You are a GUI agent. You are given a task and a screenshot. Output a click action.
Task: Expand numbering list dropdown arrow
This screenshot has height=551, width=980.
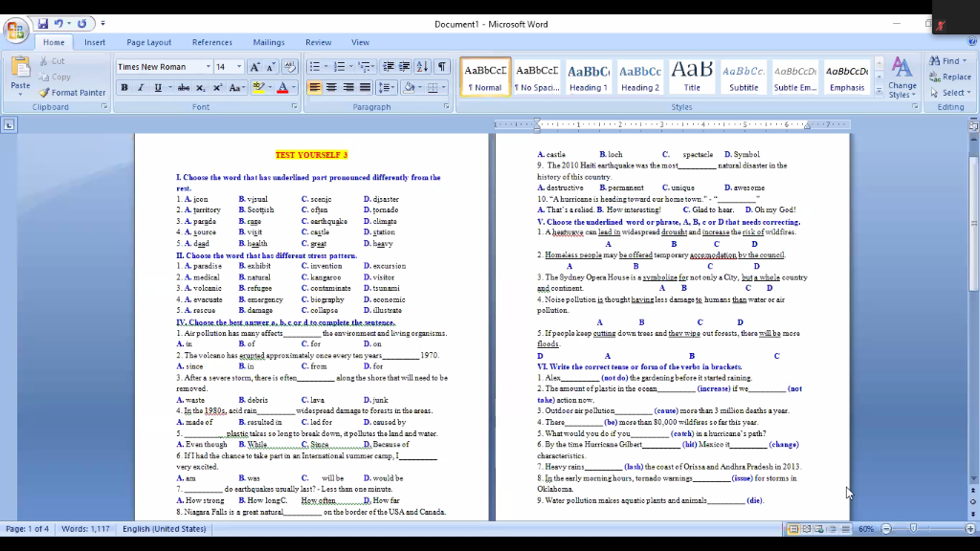pyautogui.click(x=350, y=67)
